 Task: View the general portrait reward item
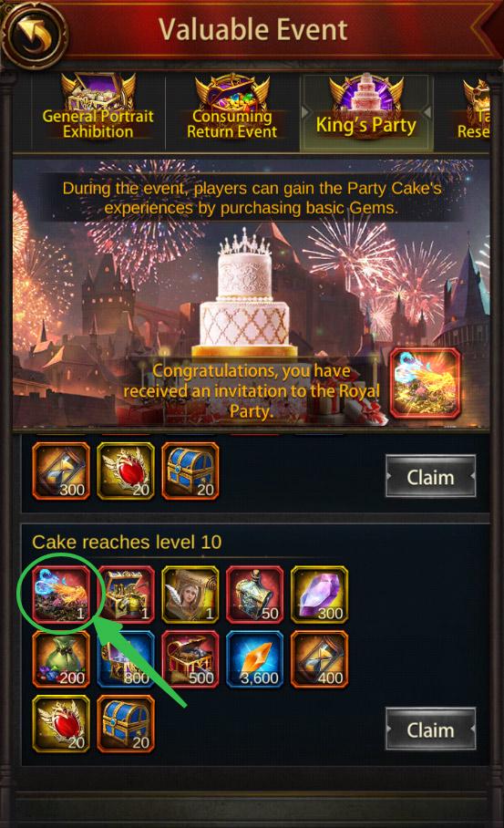point(190,594)
